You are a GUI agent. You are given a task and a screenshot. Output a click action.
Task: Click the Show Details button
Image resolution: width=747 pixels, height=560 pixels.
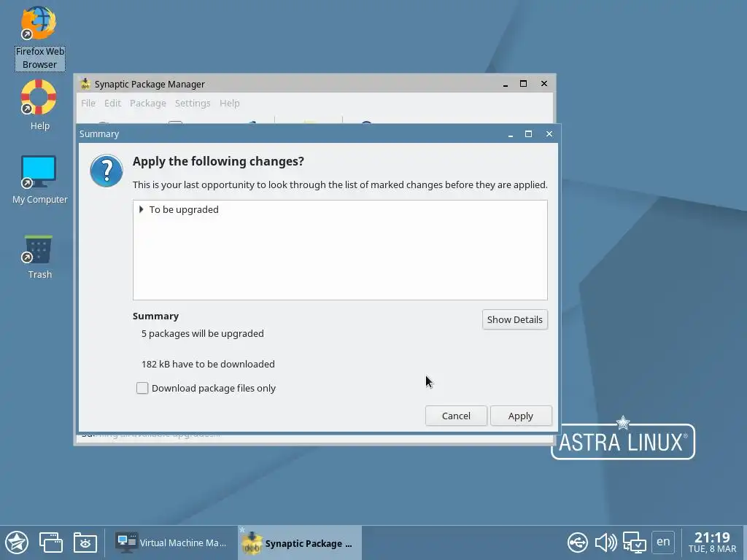point(515,319)
